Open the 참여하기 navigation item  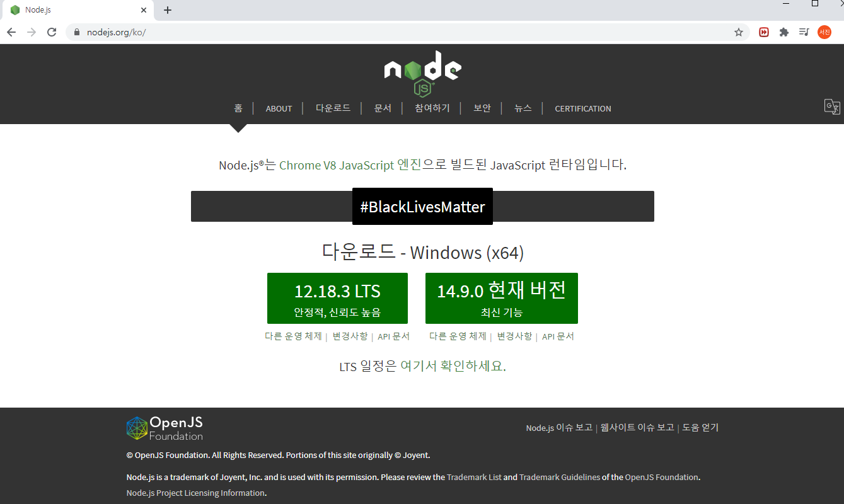(x=432, y=108)
